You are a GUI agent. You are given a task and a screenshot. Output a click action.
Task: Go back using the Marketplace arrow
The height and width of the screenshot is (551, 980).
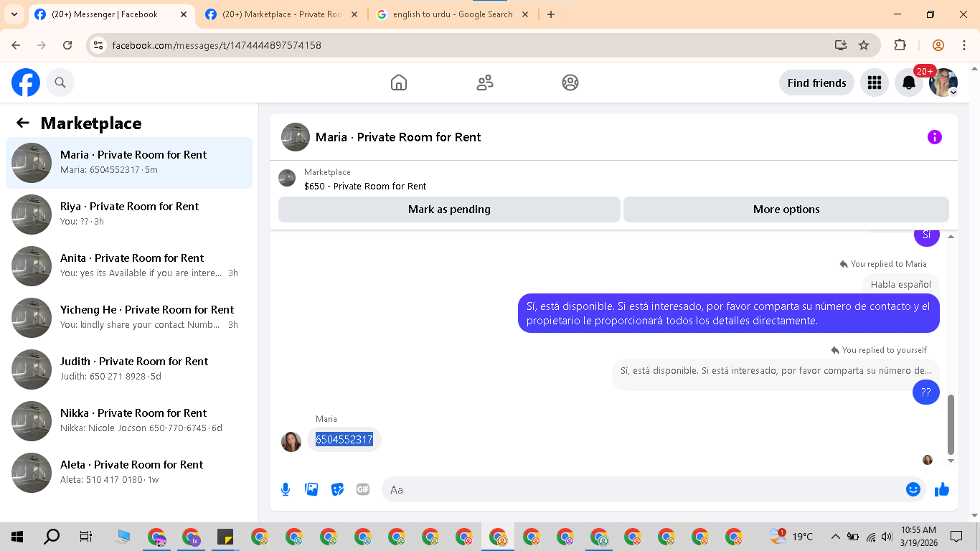[x=23, y=123]
